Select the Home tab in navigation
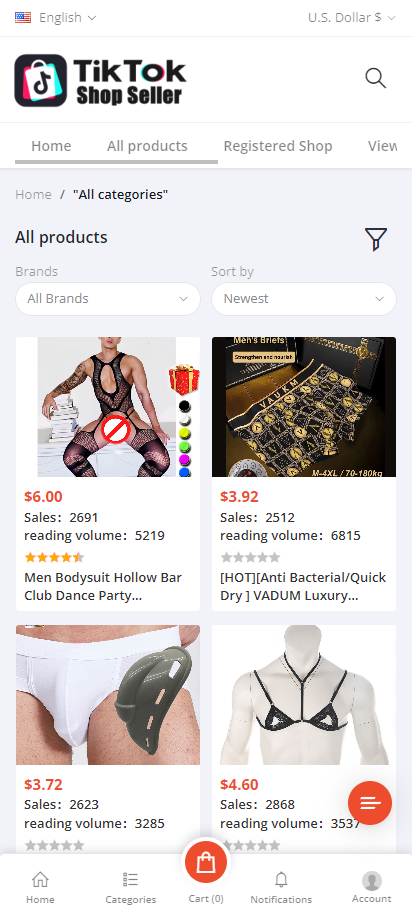The width and height of the screenshot is (412, 915). [51, 146]
